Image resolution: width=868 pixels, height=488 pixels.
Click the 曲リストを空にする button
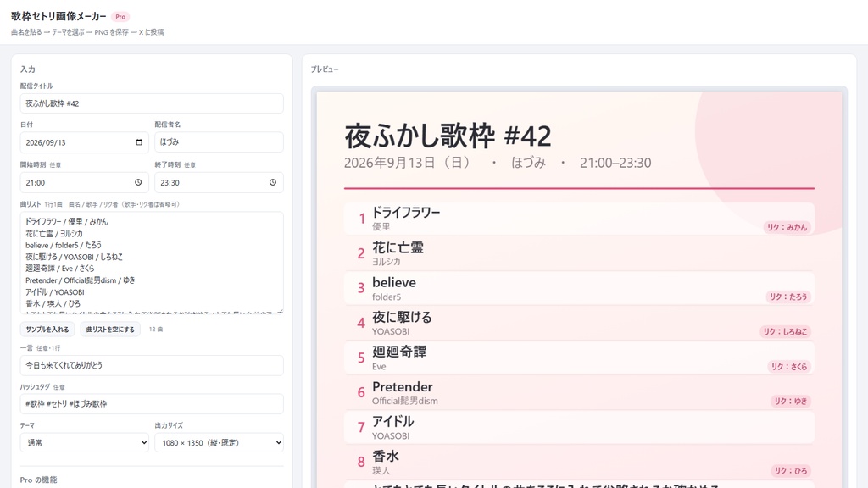click(x=110, y=330)
